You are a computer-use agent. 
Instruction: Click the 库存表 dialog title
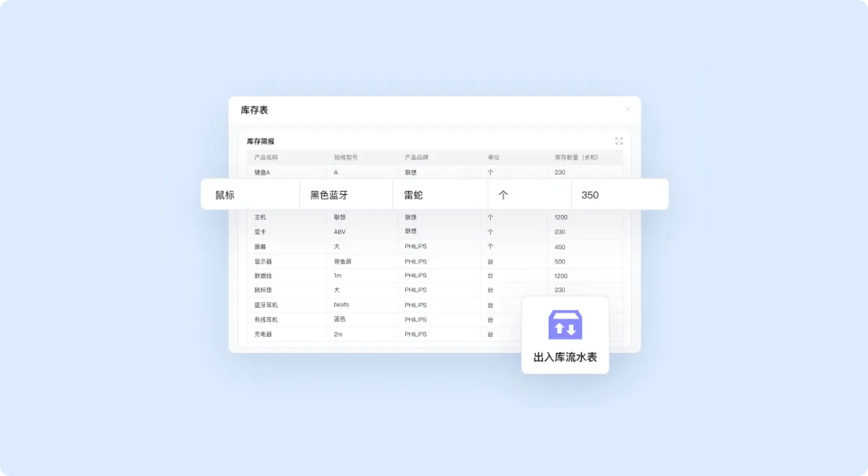254,110
